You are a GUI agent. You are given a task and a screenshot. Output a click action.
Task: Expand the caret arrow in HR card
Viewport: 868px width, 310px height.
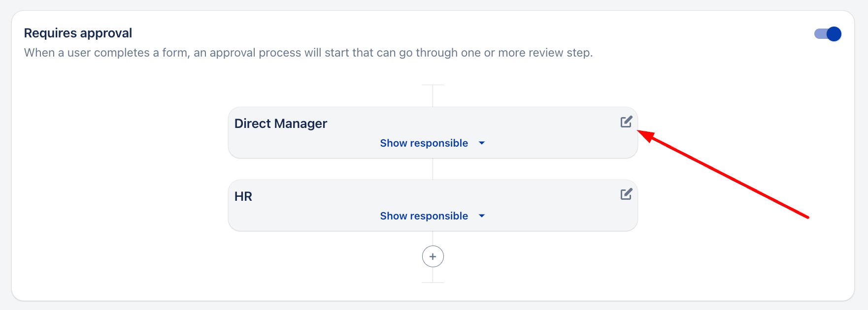pos(482,216)
